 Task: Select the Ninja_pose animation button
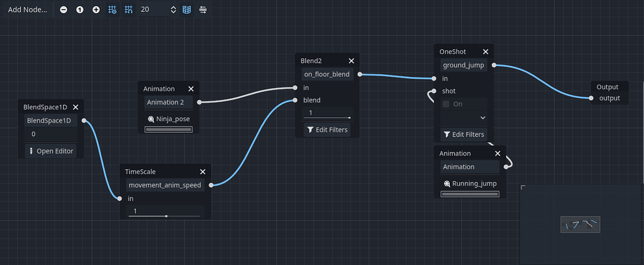coord(169,119)
